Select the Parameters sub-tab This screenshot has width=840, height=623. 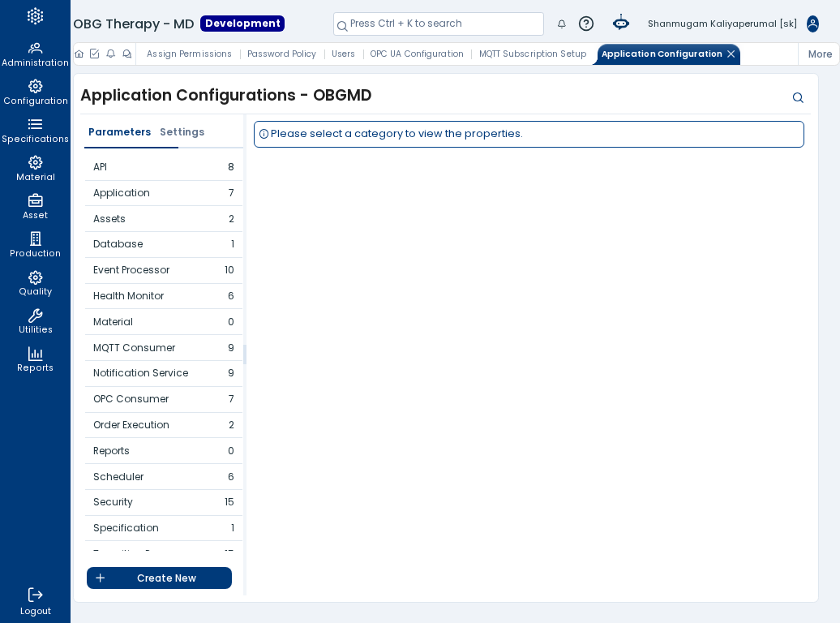pyautogui.click(x=119, y=132)
